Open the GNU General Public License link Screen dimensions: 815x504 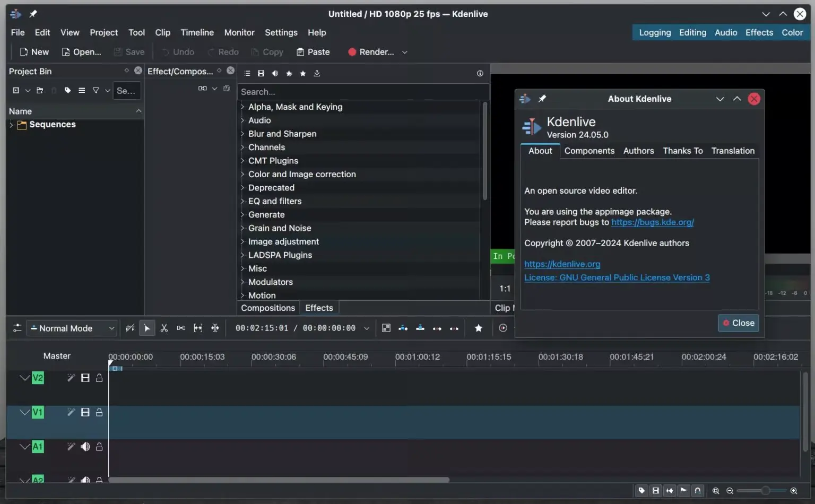click(x=617, y=277)
